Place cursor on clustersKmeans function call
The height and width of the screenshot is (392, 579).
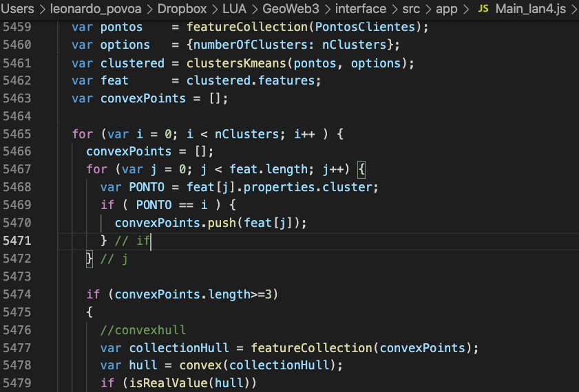(231, 63)
